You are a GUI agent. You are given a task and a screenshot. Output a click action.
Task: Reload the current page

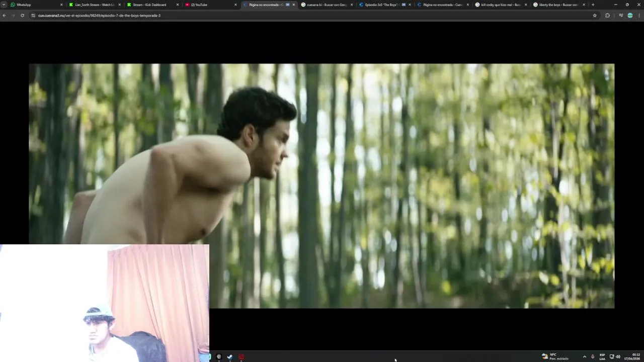tap(22, 16)
